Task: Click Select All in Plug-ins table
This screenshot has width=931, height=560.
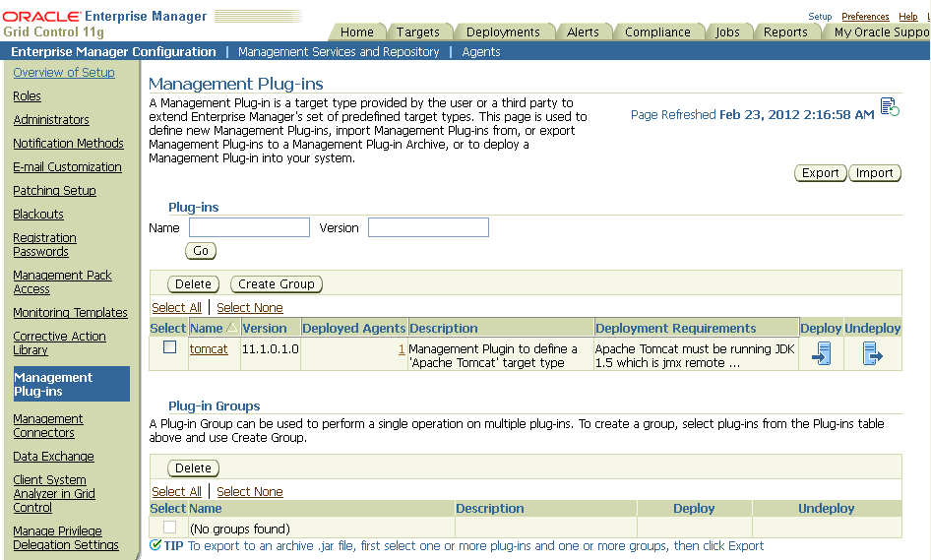Action: 176,308
